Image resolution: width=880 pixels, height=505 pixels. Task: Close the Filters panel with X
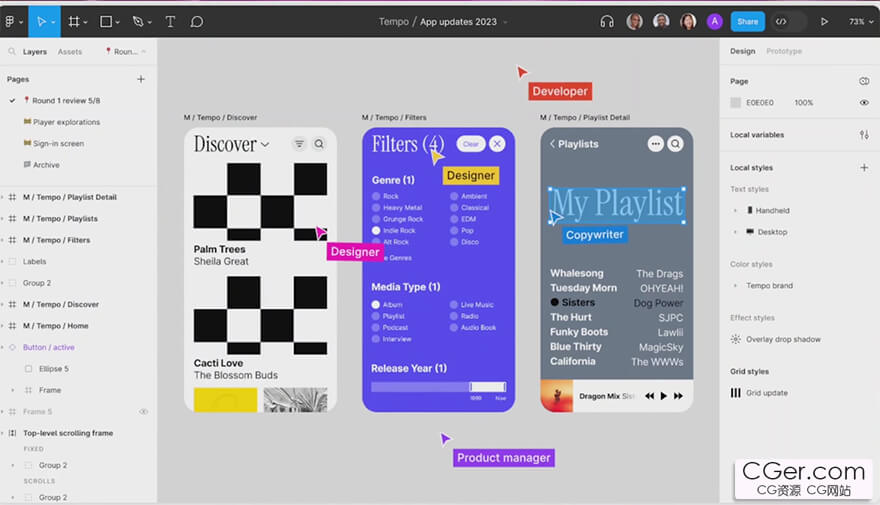click(497, 144)
